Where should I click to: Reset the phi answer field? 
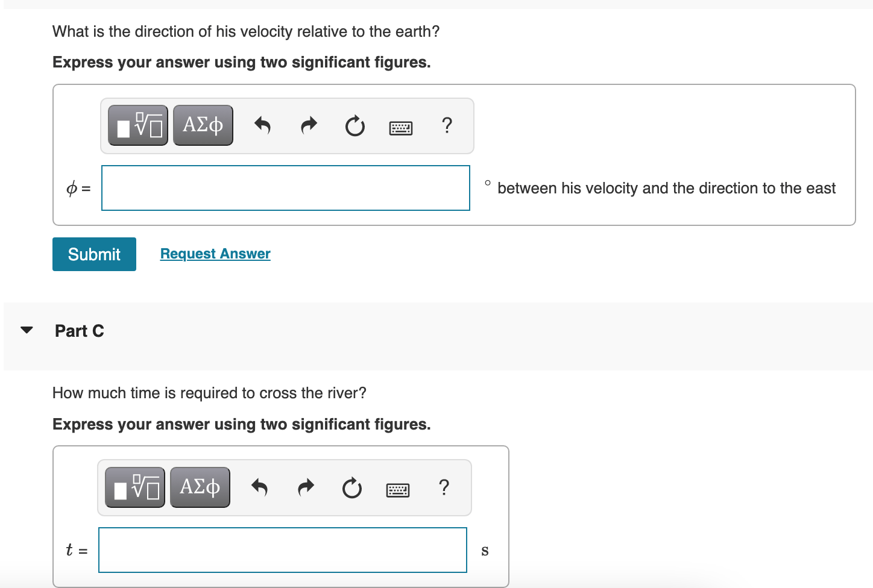(355, 126)
